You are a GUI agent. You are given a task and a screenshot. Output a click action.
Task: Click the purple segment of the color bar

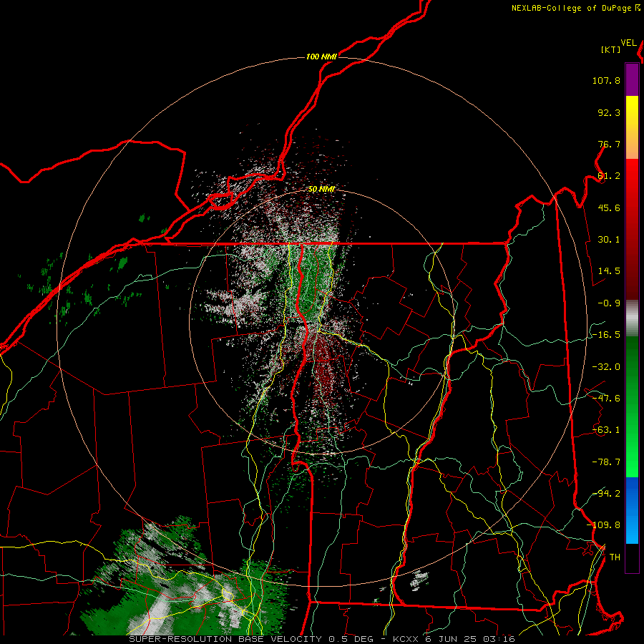click(632, 79)
